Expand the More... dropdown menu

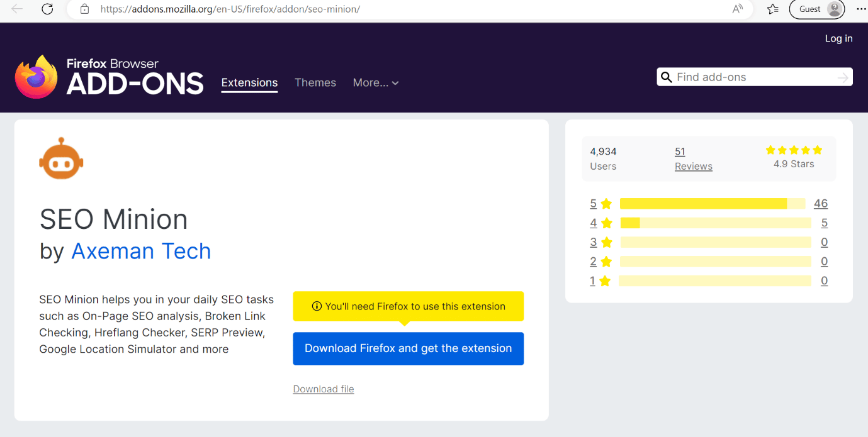tap(376, 82)
